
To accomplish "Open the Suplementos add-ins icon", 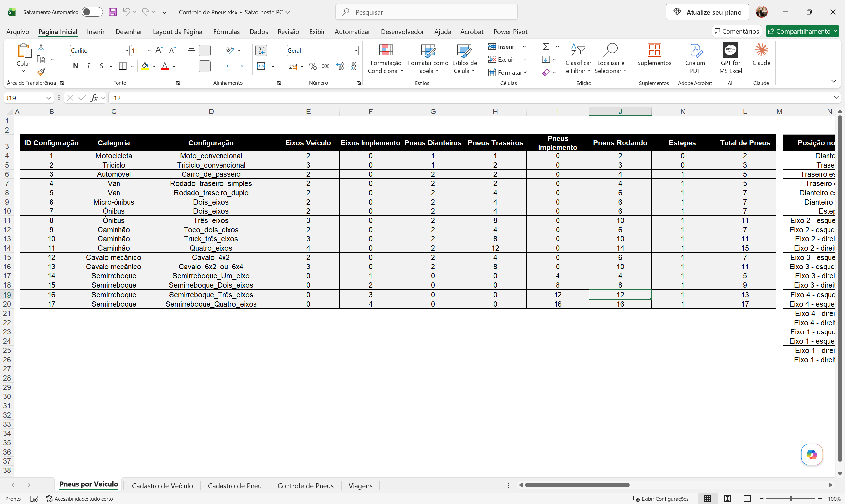I will [x=654, y=50].
